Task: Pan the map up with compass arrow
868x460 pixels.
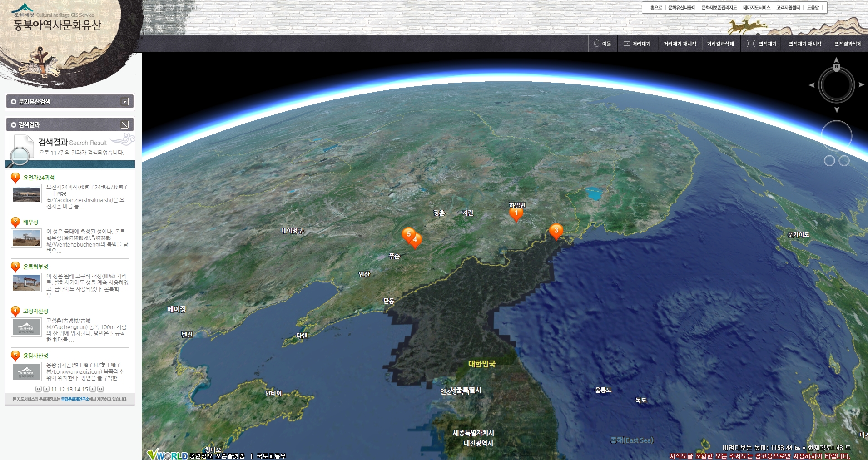Action: pyautogui.click(x=836, y=59)
